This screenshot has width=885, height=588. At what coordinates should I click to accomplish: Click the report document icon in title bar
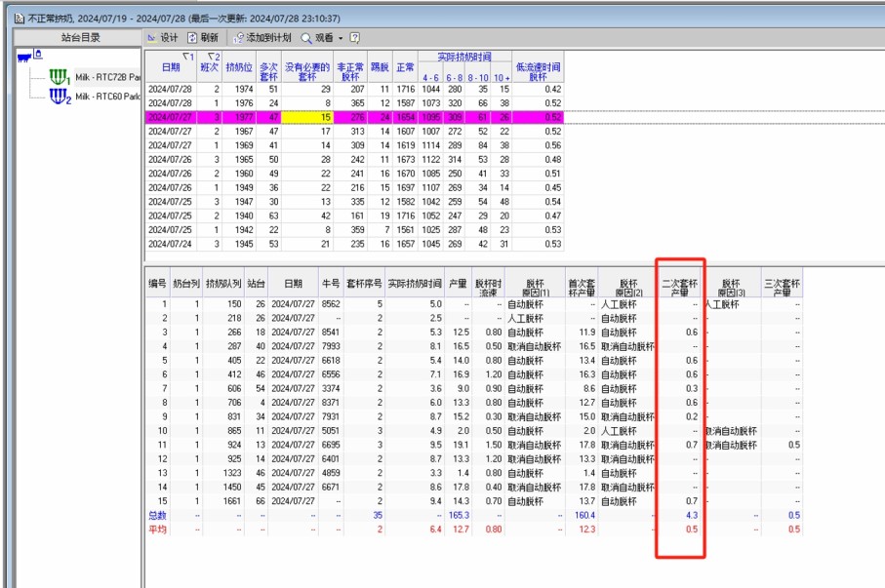[x=7, y=7]
